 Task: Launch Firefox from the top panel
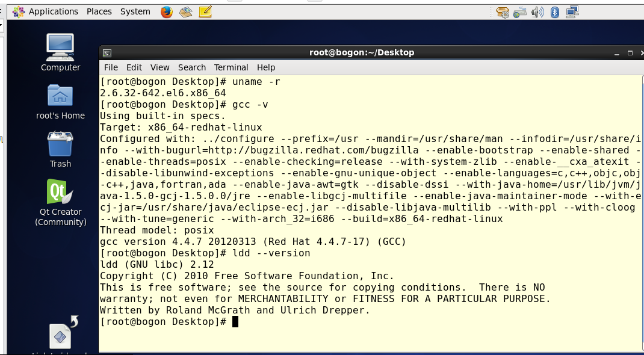point(167,11)
